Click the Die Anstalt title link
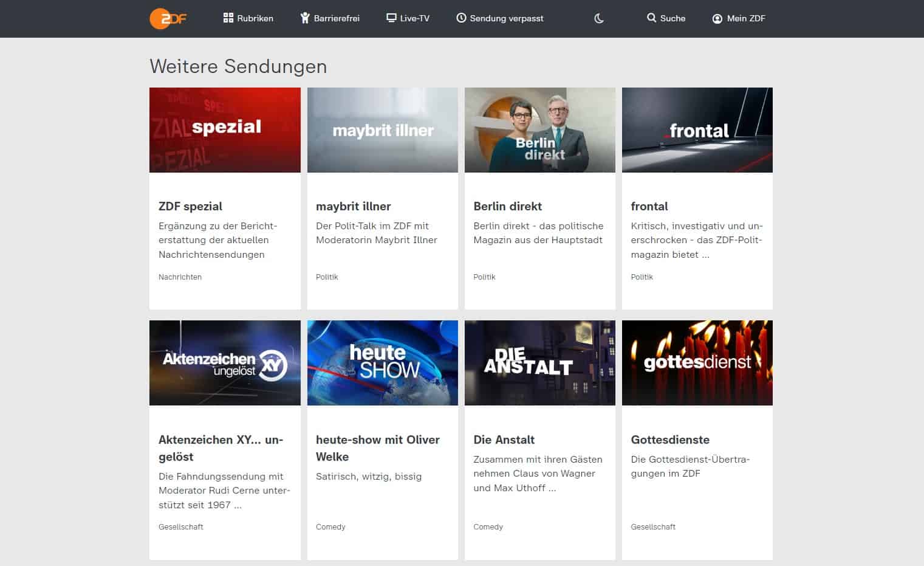This screenshot has height=566, width=924. [x=504, y=440]
